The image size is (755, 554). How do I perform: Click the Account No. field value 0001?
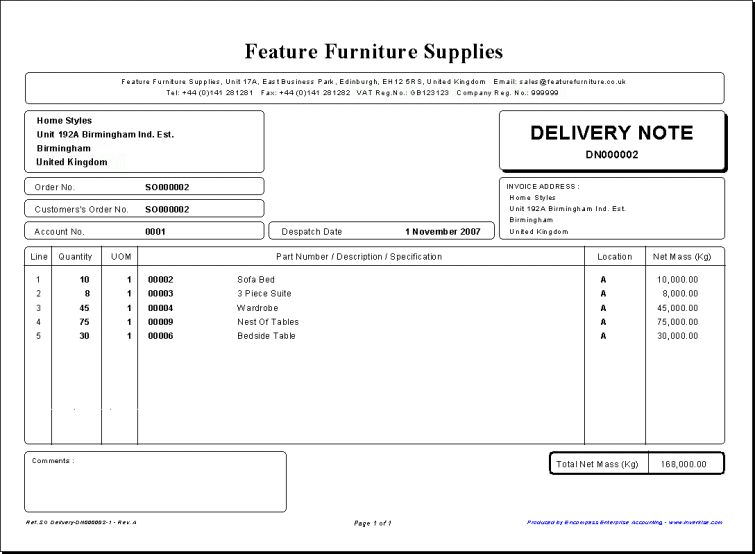pos(155,231)
